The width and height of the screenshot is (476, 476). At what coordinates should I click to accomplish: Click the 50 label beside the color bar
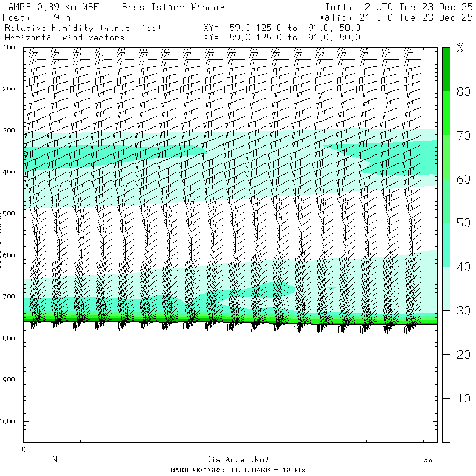pyautogui.click(x=463, y=223)
